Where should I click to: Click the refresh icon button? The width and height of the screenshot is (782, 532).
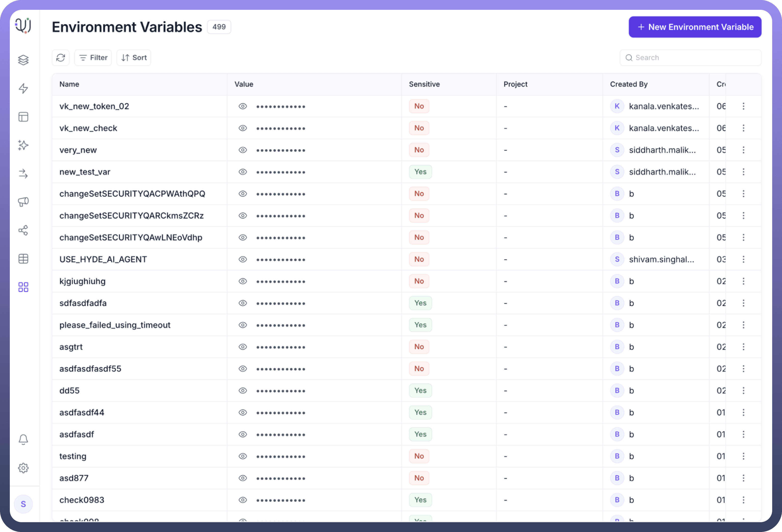coord(61,58)
